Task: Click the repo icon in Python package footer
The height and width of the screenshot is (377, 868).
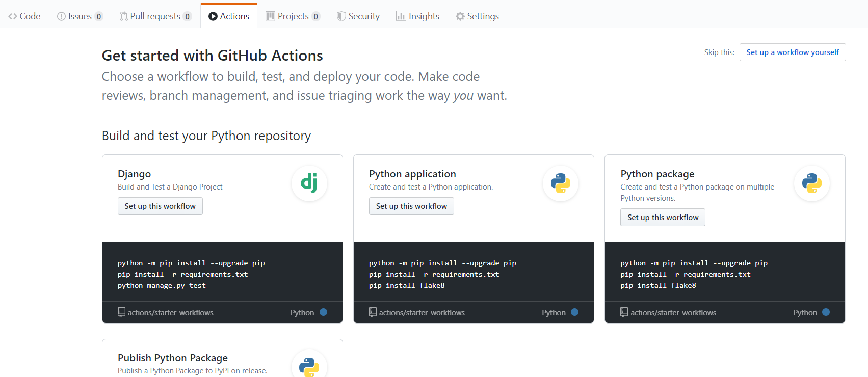Action: pyautogui.click(x=624, y=312)
